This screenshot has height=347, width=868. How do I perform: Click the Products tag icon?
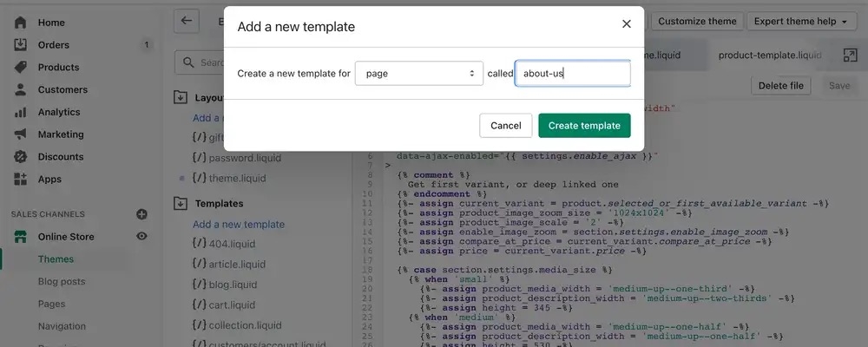(20, 67)
